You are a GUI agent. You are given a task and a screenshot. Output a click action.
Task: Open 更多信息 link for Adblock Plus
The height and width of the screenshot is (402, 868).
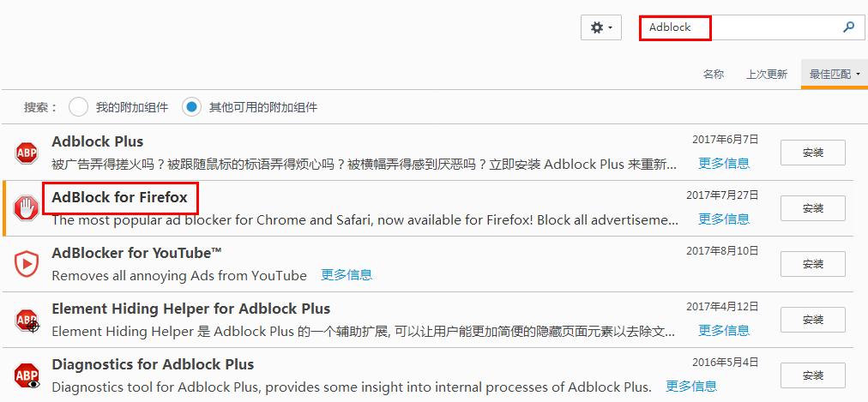pyautogui.click(x=723, y=163)
